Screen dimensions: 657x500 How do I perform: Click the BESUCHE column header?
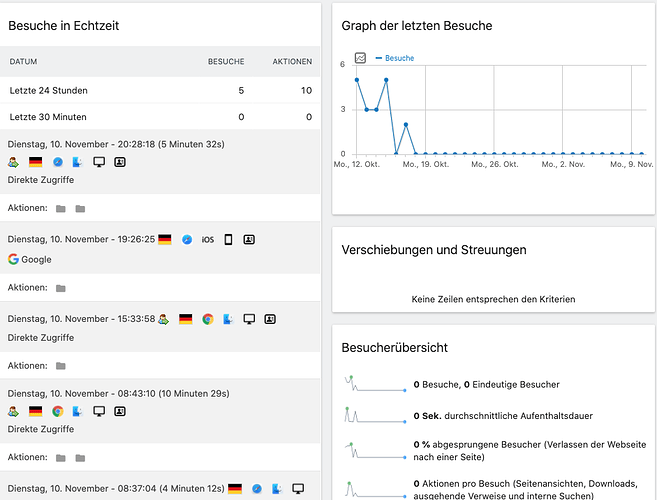pos(226,62)
